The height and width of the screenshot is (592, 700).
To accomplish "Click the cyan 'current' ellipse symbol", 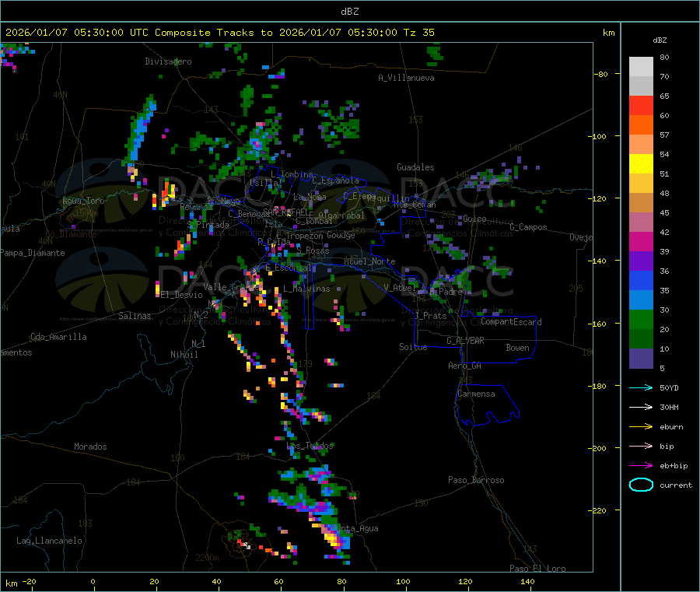I will (641, 485).
